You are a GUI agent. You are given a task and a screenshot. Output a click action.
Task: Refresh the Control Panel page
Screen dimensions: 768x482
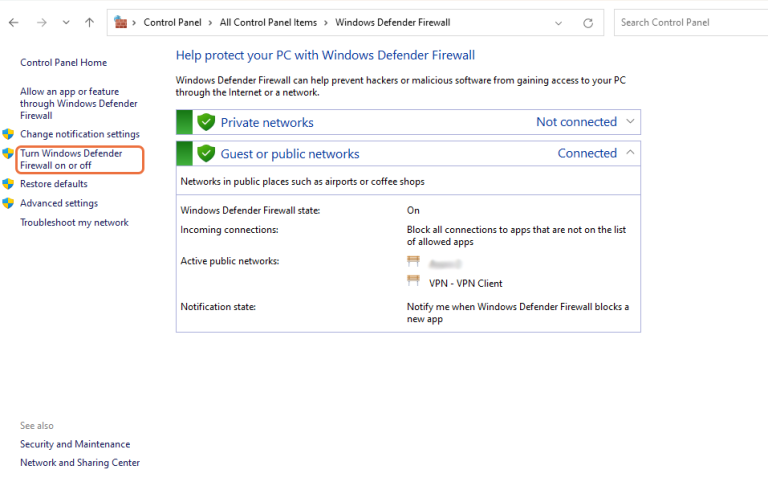[588, 22]
